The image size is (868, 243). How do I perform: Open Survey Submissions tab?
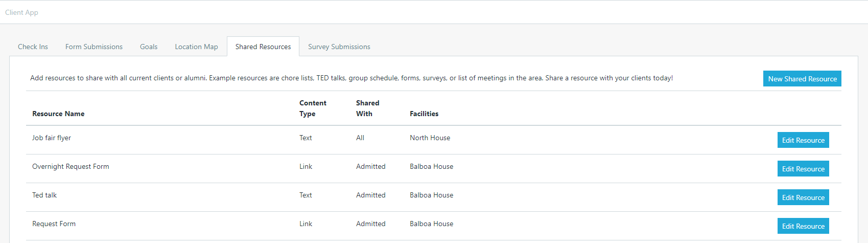pyautogui.click(x=339, y=47)
